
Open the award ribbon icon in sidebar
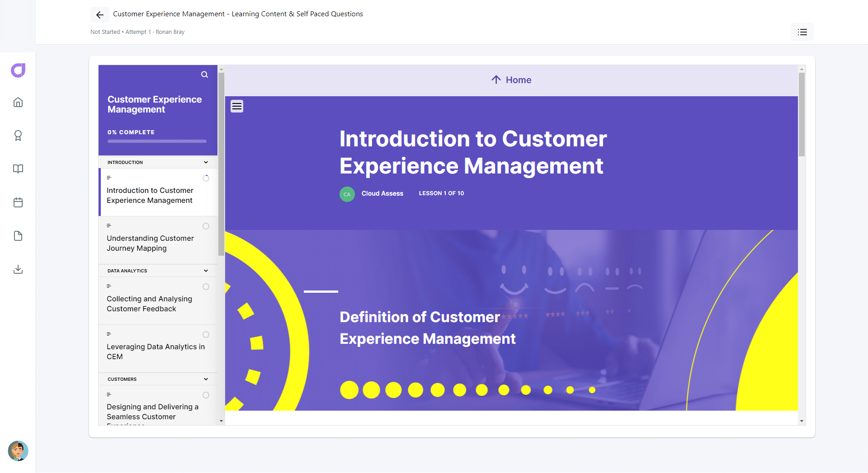coord(18,136)
